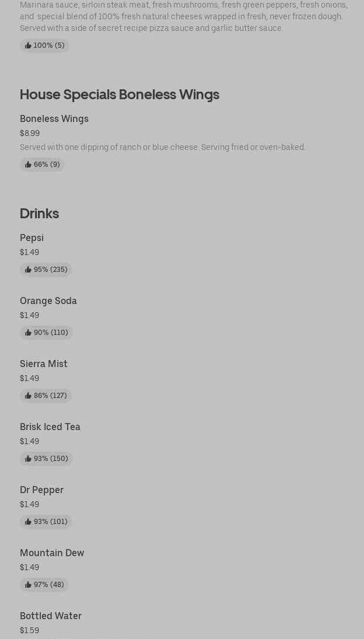
Task: Select the Orange Soda item
Action: coord(48,301)
